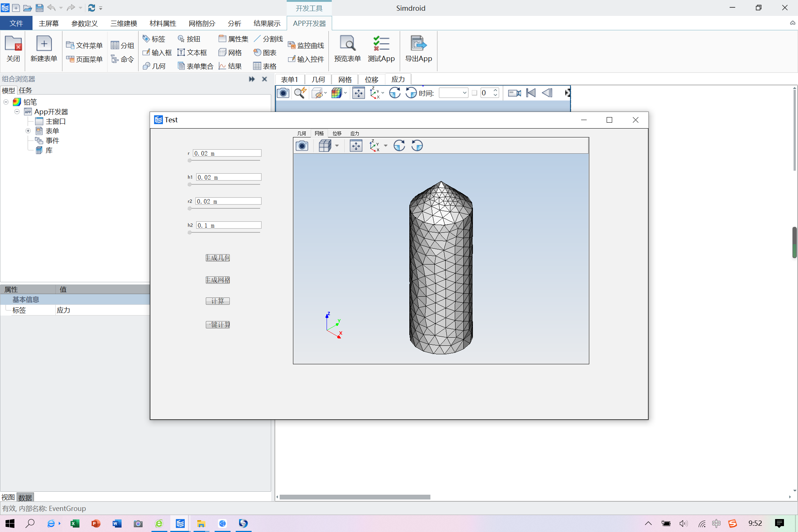Open Word from the Windows taskbar
Screen dimensions: 798x532
click(x=117, y=524)
